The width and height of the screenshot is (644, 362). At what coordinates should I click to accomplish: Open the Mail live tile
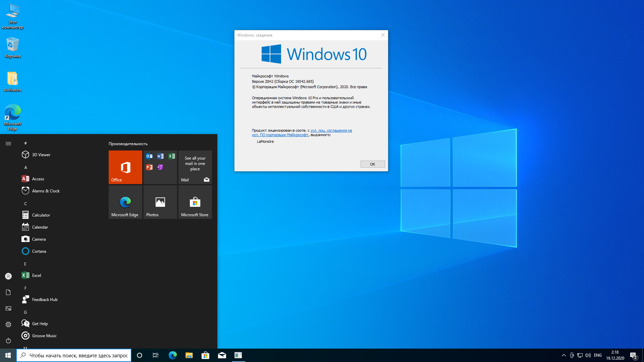[x=195, y=167]
